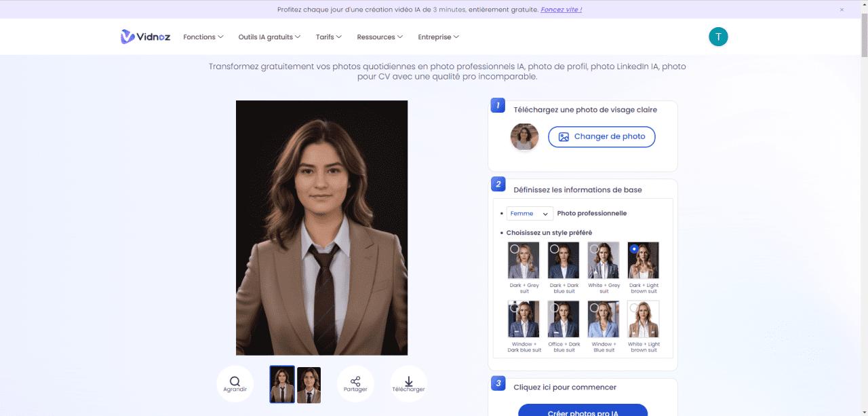Viewport: 868px width, 416px height.
Task: Select White + Light brown suit style
Action: coord(644,319)
